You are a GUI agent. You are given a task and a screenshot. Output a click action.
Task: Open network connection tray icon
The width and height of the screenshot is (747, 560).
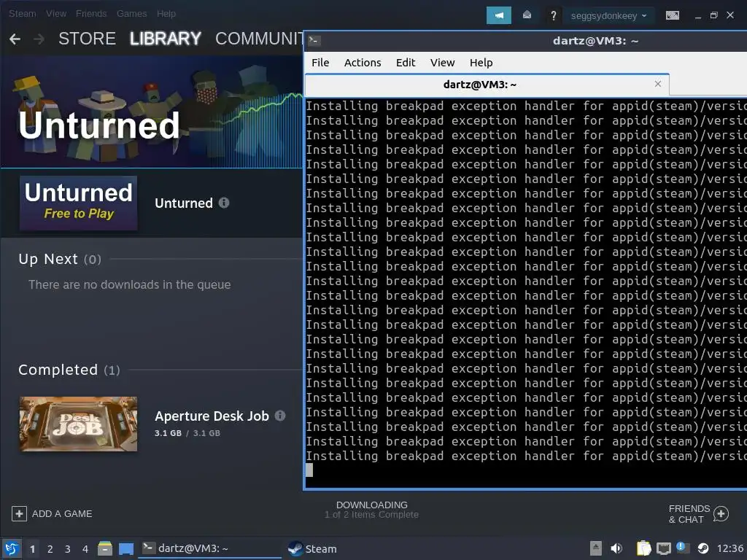point(664,548)
